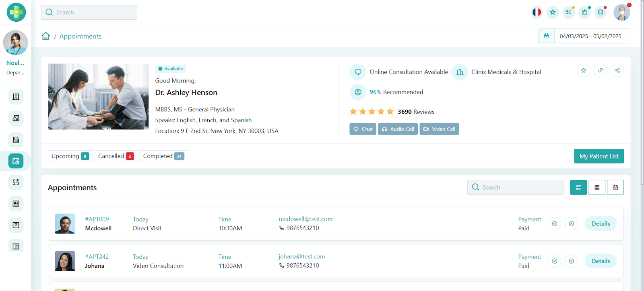Accept Mcdowell's appointment with check icon
Viewport: 644px width, 291px height.
(555, 224)
